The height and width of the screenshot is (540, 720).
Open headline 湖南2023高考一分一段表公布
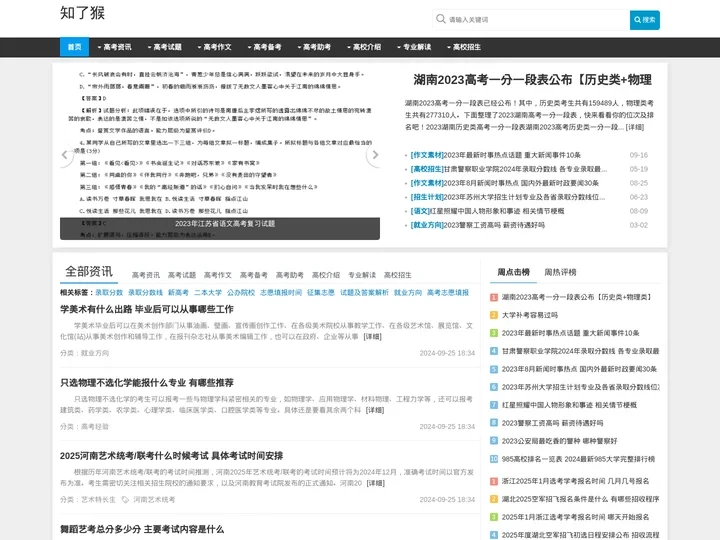coord(532,80)
